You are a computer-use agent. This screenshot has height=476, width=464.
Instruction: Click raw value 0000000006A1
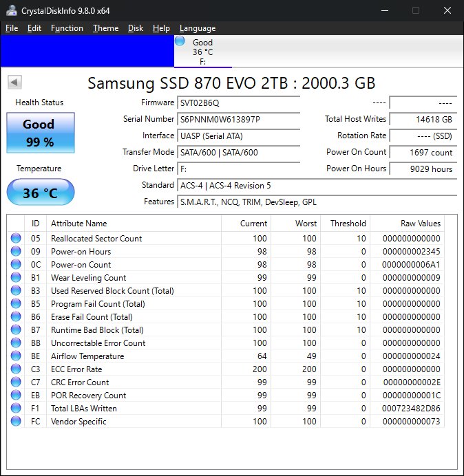point(411,265)
